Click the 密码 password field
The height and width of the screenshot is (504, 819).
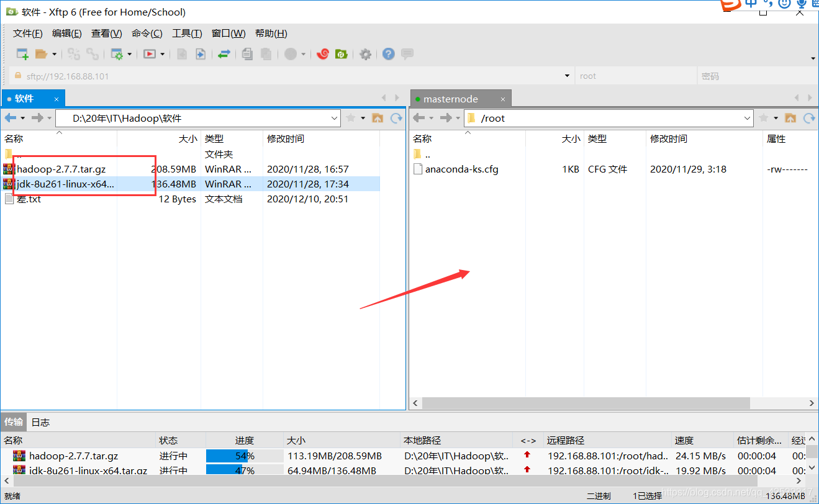[758, 76]
